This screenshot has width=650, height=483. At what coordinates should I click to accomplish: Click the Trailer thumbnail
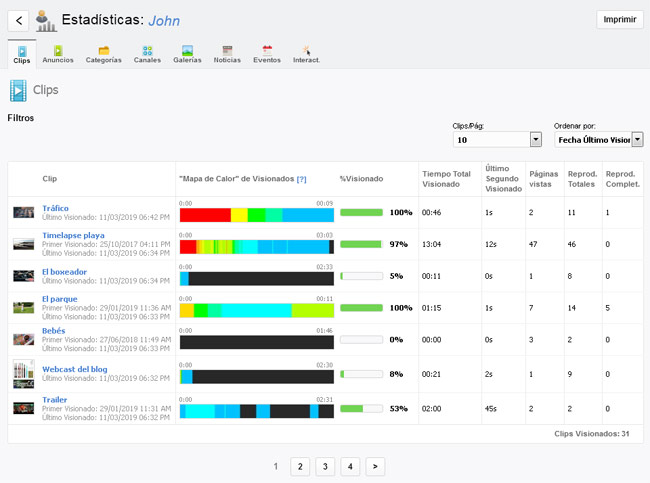24,408
